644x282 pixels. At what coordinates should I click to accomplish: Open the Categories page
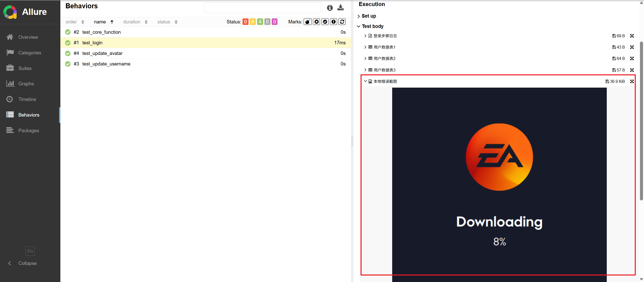click(30, 53)
